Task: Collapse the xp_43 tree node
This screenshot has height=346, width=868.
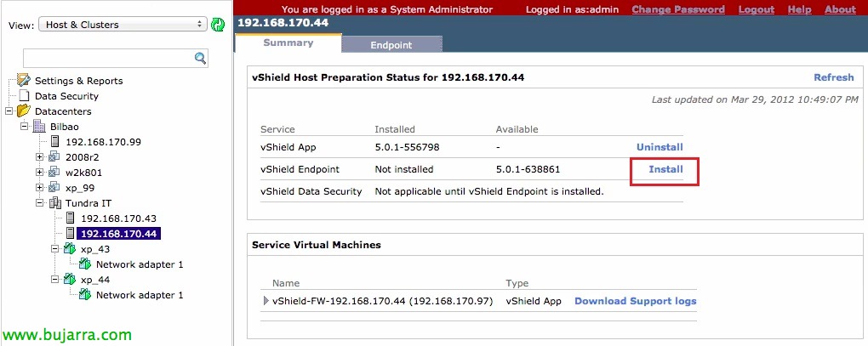Action: coord(54,249)
